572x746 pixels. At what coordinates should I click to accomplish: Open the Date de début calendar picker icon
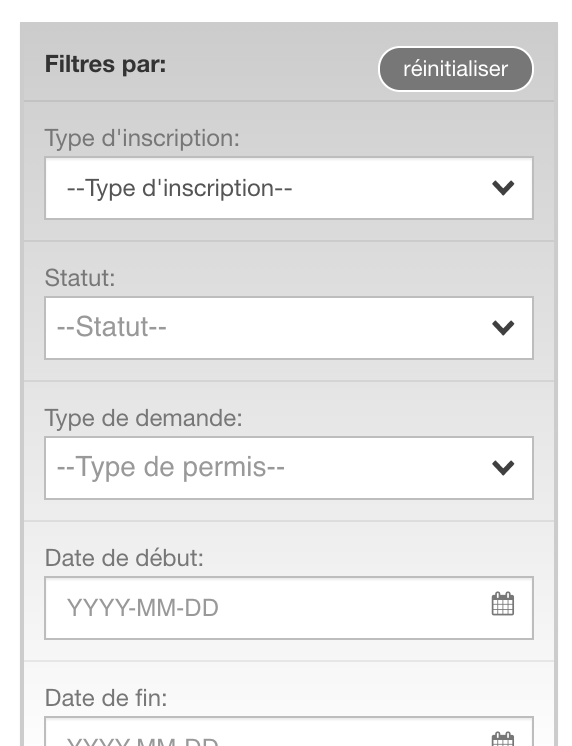pos(503,604)
